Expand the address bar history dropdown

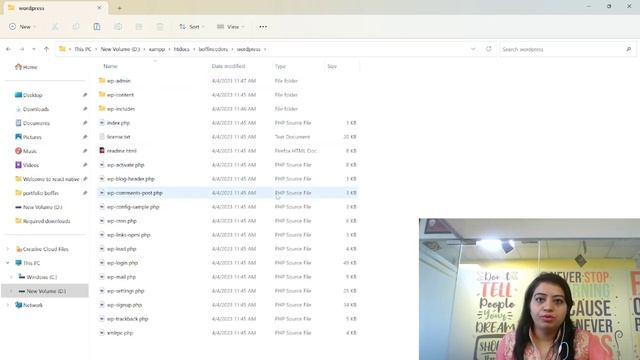(473, 49)
